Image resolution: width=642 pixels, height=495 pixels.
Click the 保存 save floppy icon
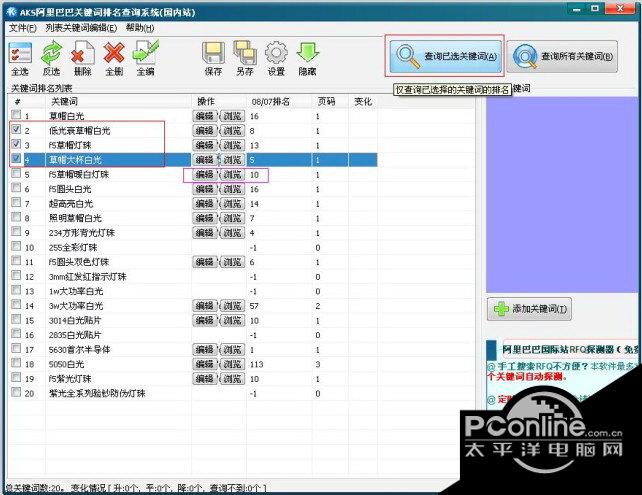[x=213, y=59]
